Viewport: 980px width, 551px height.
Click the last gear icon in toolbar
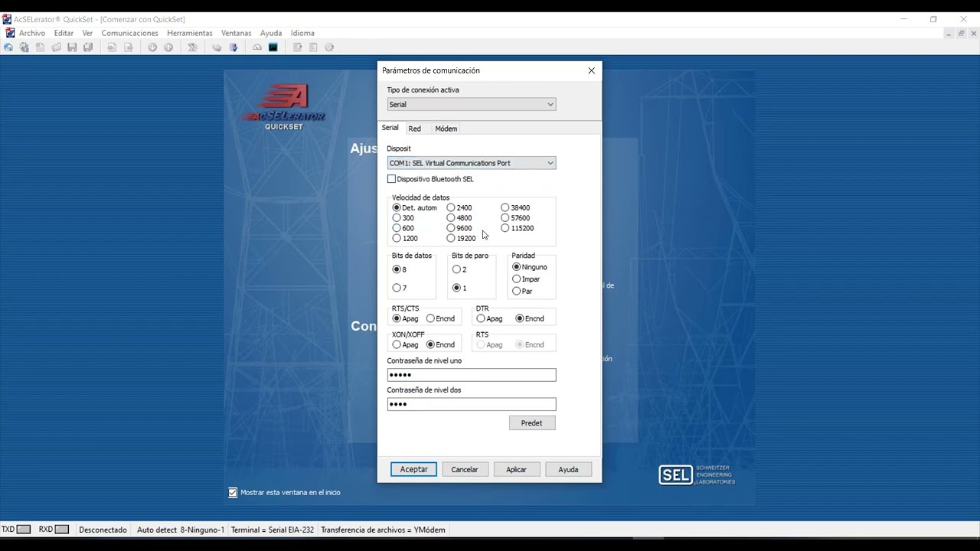click(329, 47)
